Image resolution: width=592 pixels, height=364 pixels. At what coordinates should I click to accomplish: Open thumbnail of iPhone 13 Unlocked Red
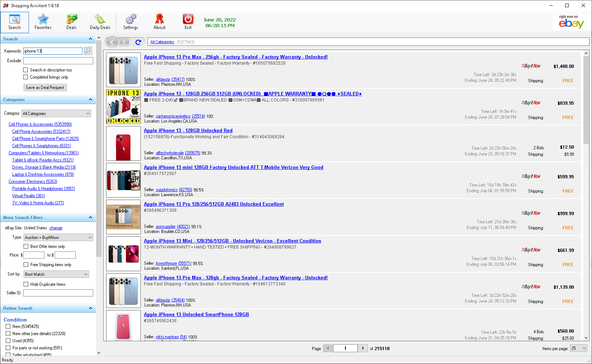coord(123,144)
